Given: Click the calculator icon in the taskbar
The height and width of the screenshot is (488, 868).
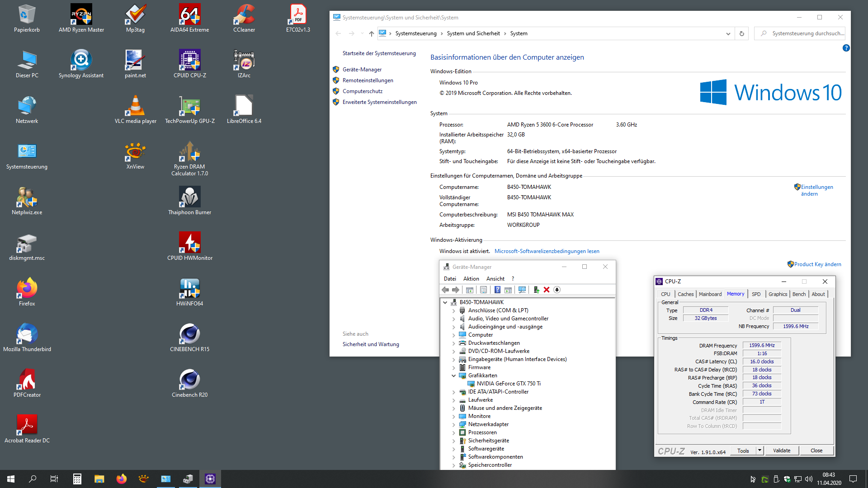Looking at the screenshot, I should tap(77, 479).
